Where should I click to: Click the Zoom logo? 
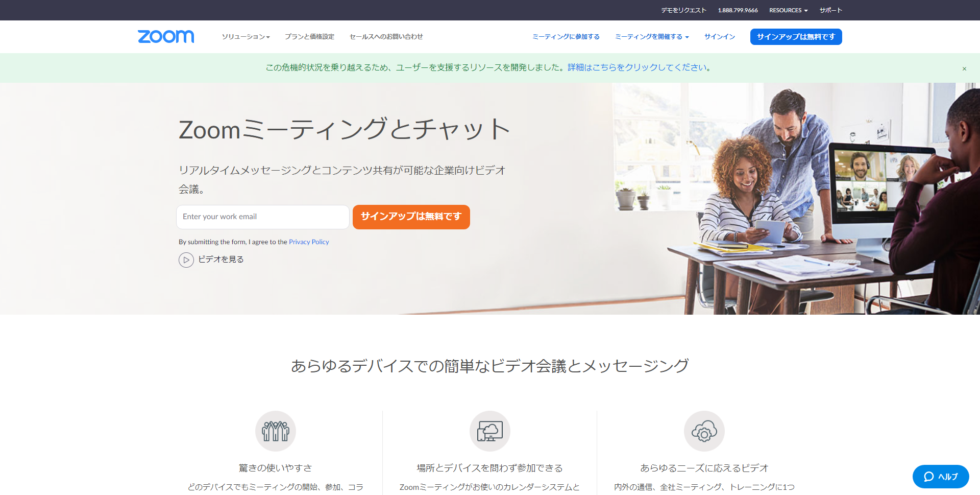pyautogui.click(x=166, y=36)
